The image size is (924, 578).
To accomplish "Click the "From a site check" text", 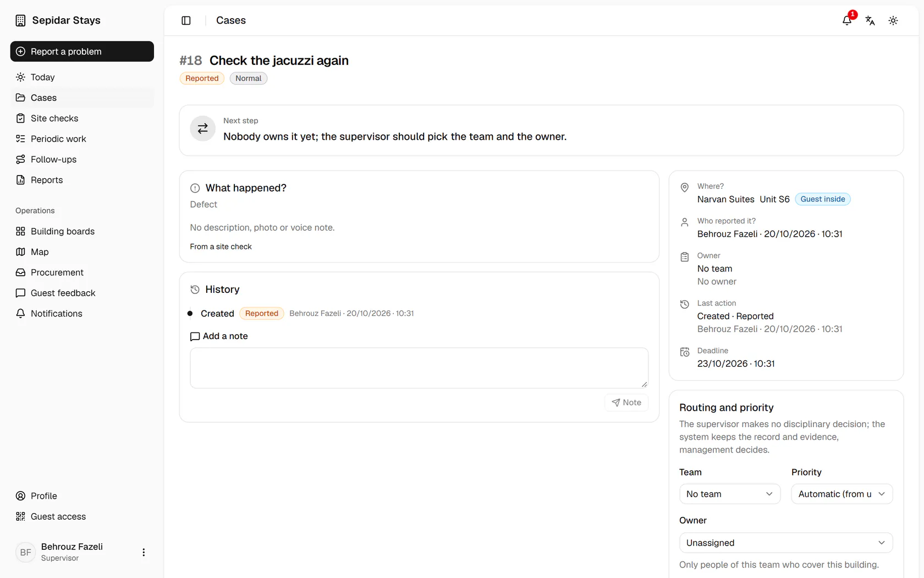I will 221,247.
